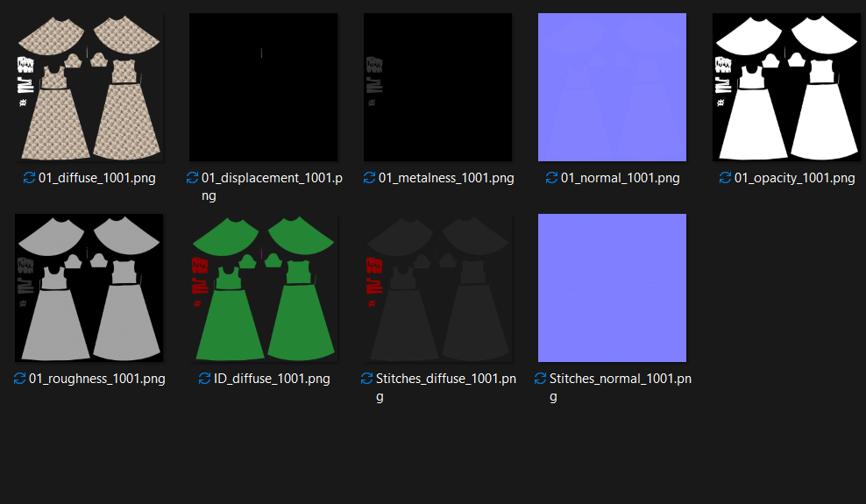Image resolution: width=866 pixels, height=504 pixels.
Task: Click sync icon next to 01_normal_1001.png
Action: [x=551, y=178]
